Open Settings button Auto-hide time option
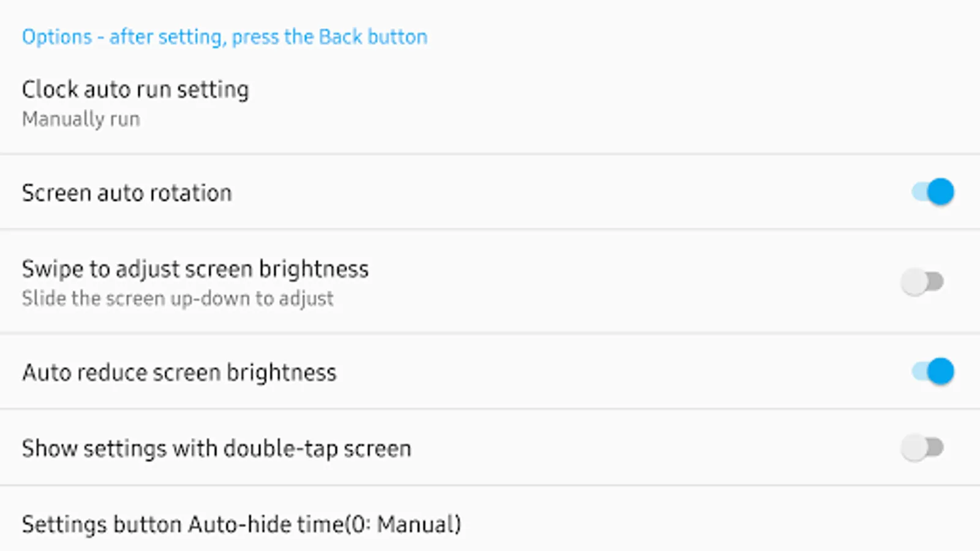 pos(490,520)
